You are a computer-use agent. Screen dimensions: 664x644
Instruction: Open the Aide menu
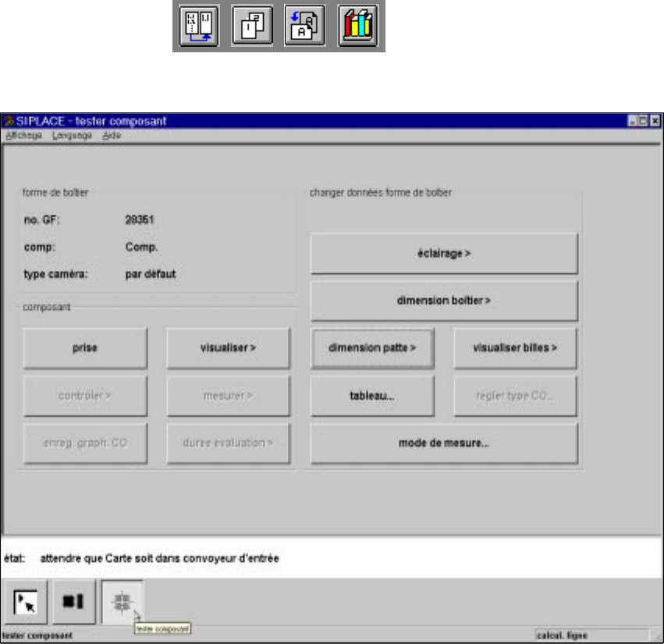click(x=112, y=136)
